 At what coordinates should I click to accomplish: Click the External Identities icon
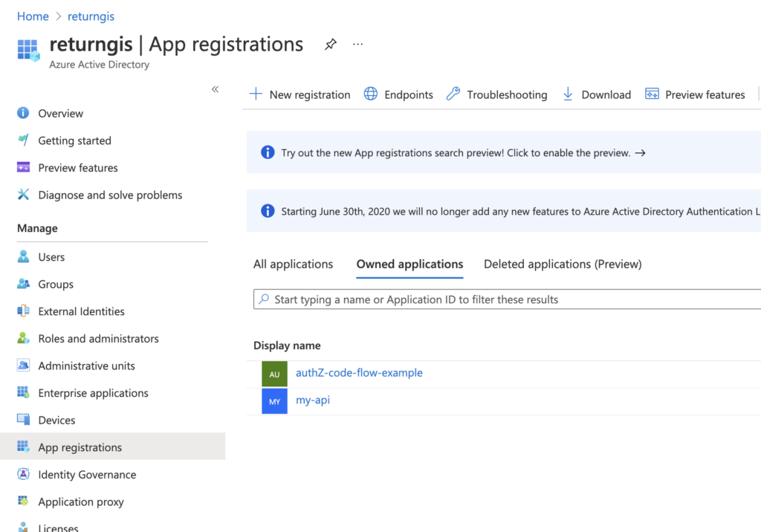pos(23,311)
